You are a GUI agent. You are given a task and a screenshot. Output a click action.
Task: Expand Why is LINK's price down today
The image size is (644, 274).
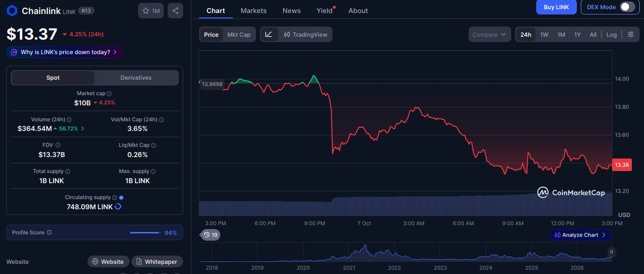click(64, 52)
